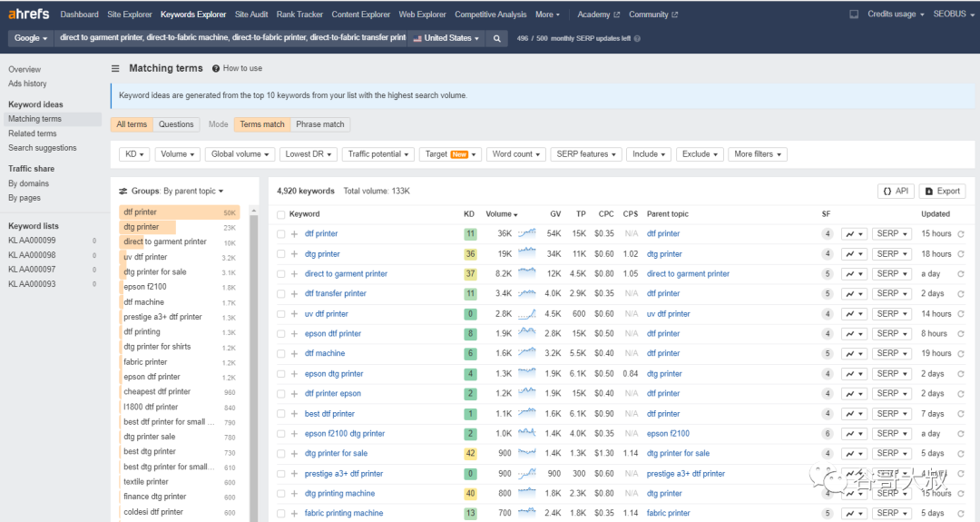Open the Lowest DR filter dropdown
The width and height of the screenshot is (980, 522).
(x=309, y=154)
